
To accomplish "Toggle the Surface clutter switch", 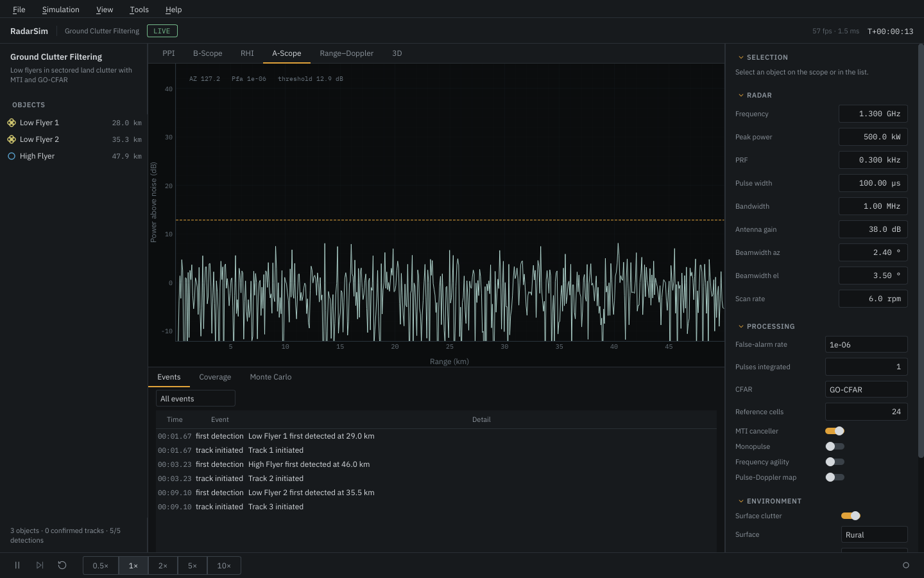I will pos(851,516).
